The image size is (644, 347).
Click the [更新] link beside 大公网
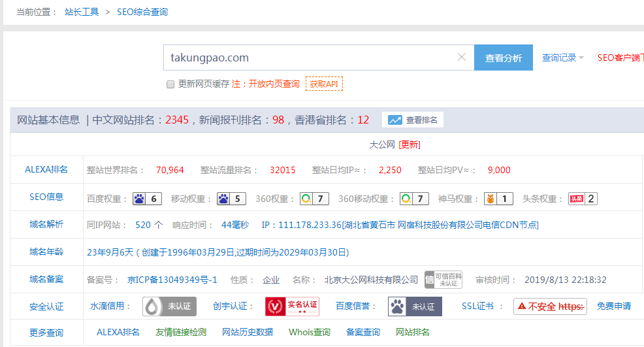(x=410, y=144)
